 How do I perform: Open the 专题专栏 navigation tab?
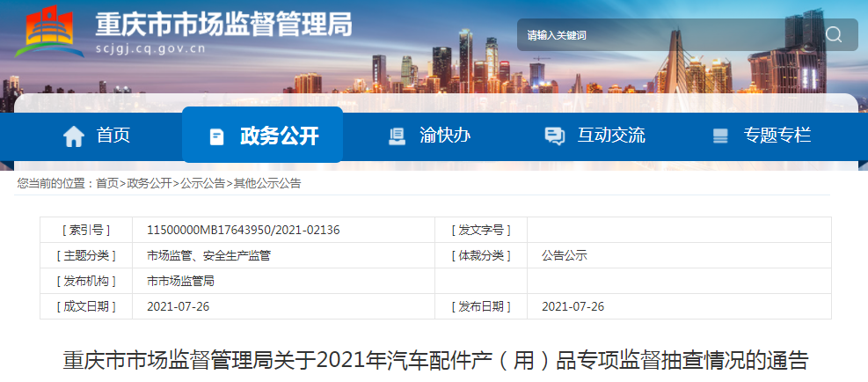(762, 136)
